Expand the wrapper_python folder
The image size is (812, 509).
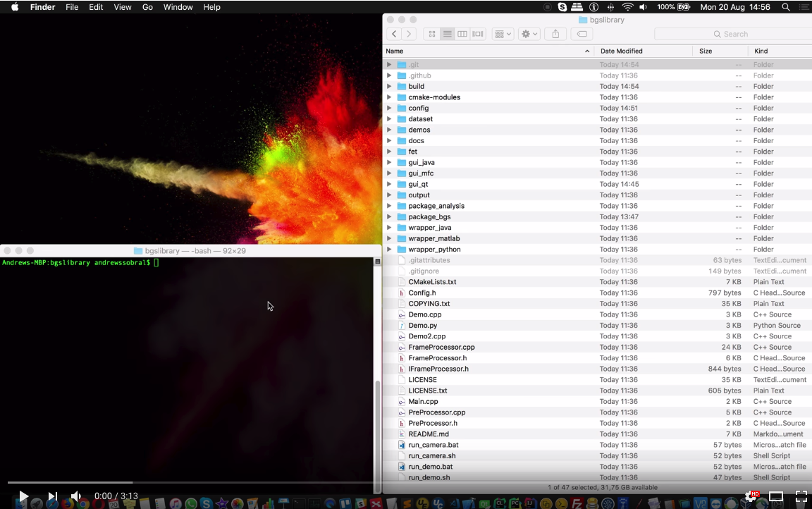click(x=389, y=250)
